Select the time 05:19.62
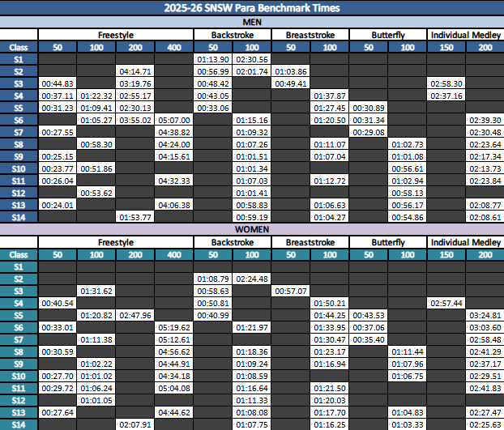 click(174, 327)
